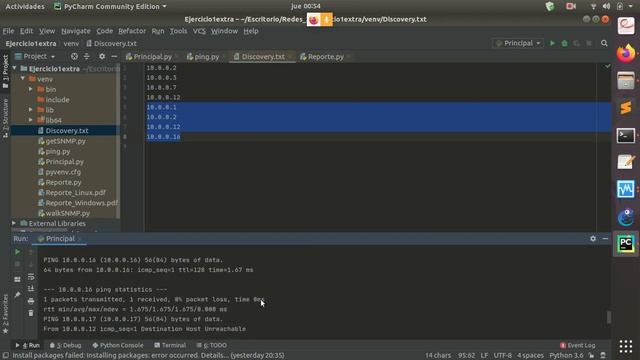Open the text editor icon in the dock
This screenshot has width=640, height=360.
[626, 162]
